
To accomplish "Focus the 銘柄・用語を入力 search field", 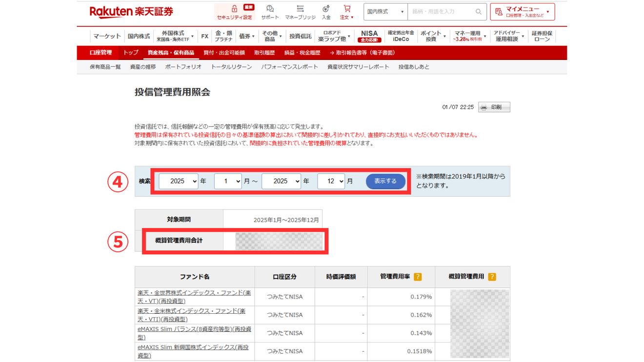I will [441, 12].
